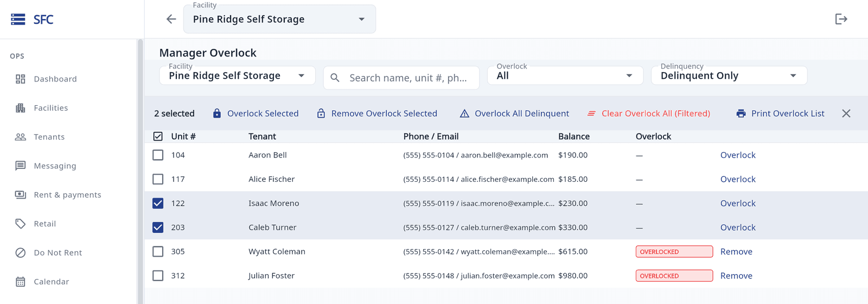Screen dimensions: 868x304
Task: Click the clear list icon by Clear Overlock
Action: click(591, 113)
